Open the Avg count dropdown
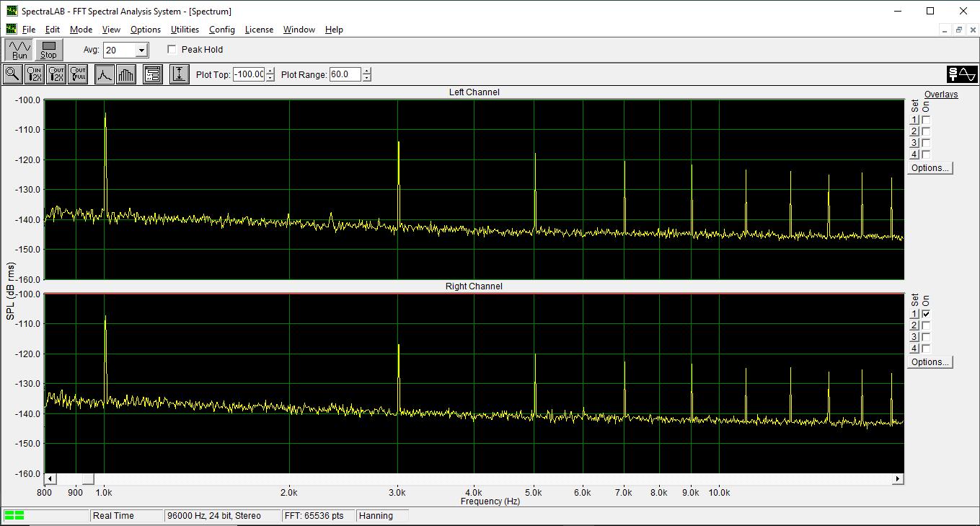This screenshot has height=526, width=980. (x=141, y=51)
